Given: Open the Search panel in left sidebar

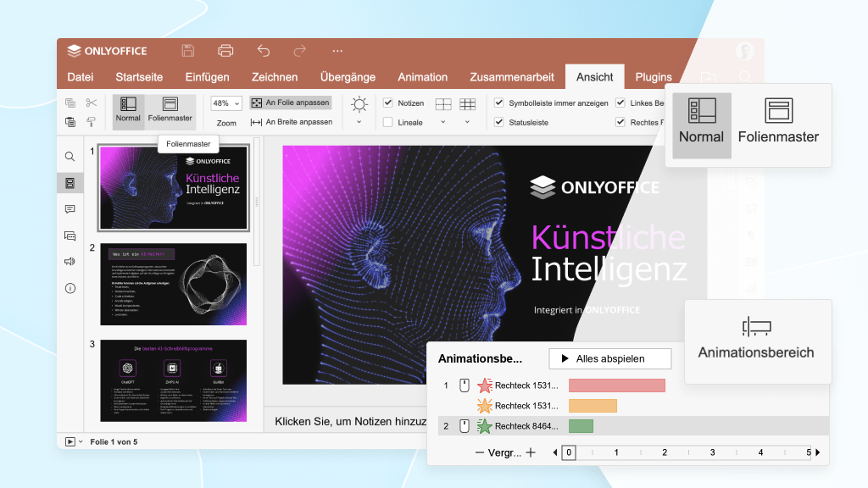Looking at the screenshot, I should click(70, 157).
